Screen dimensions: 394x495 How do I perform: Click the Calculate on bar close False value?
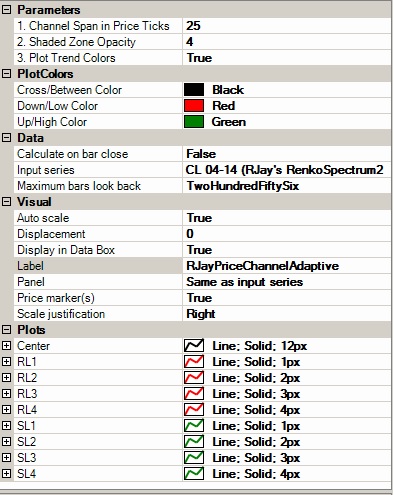pyautogui.click(x=287, y=154)
